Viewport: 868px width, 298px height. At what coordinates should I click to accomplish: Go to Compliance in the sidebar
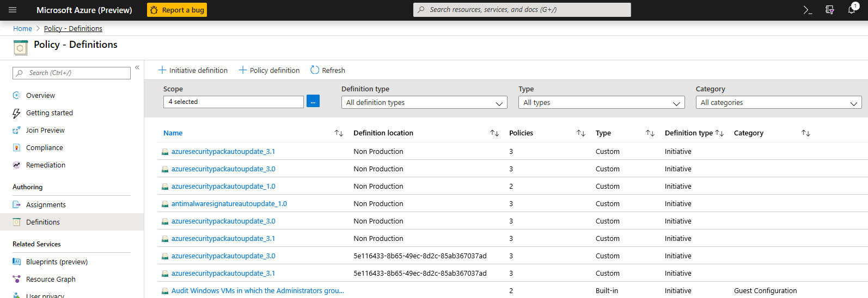pos(45,148)
